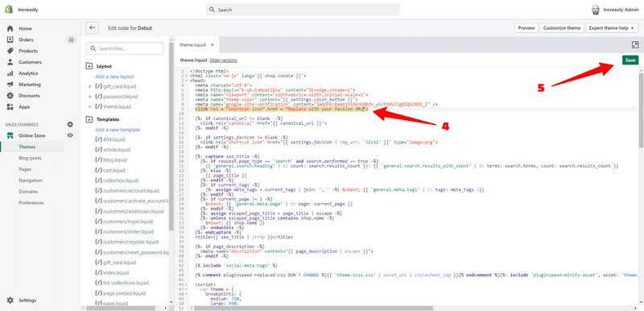Open the blog.liquid template
Image resolution: width=644 pixels, height=311 pixels.
click(111, 160)
